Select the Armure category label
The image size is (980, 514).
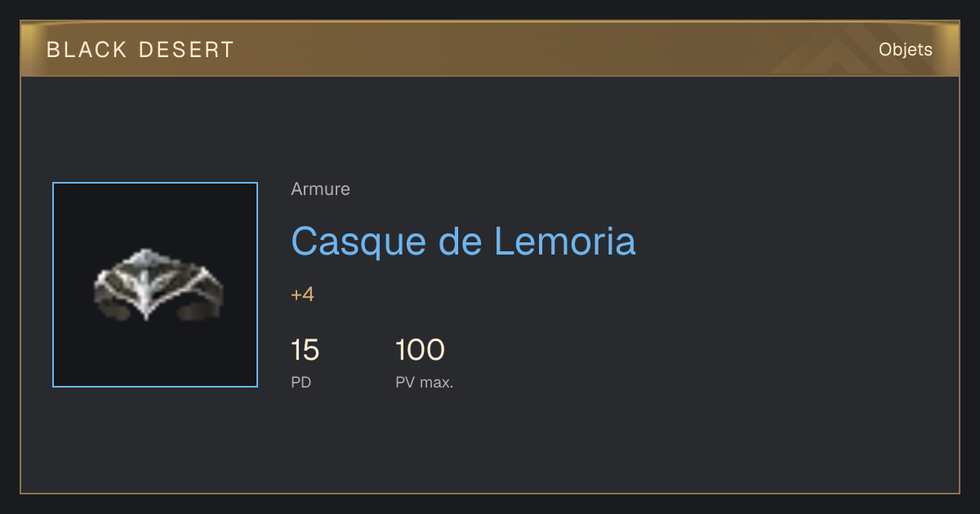[x=320, y=189]
